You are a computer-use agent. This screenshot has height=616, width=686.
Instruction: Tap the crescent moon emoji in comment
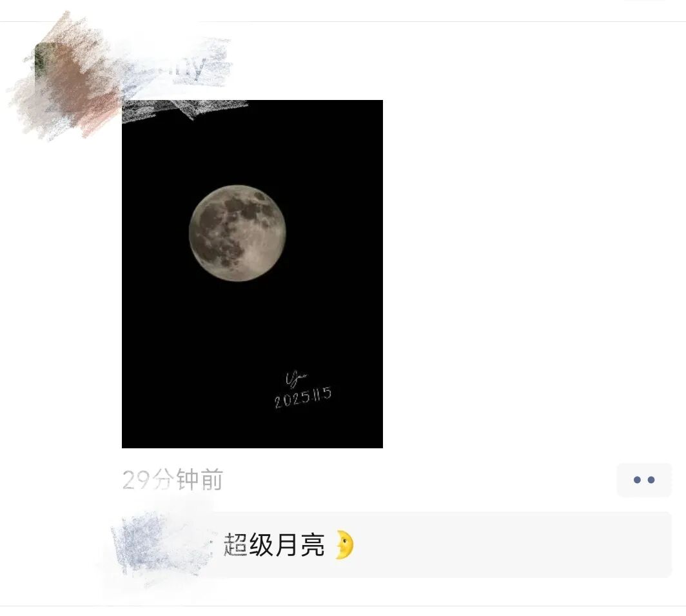tap(344, 545)
